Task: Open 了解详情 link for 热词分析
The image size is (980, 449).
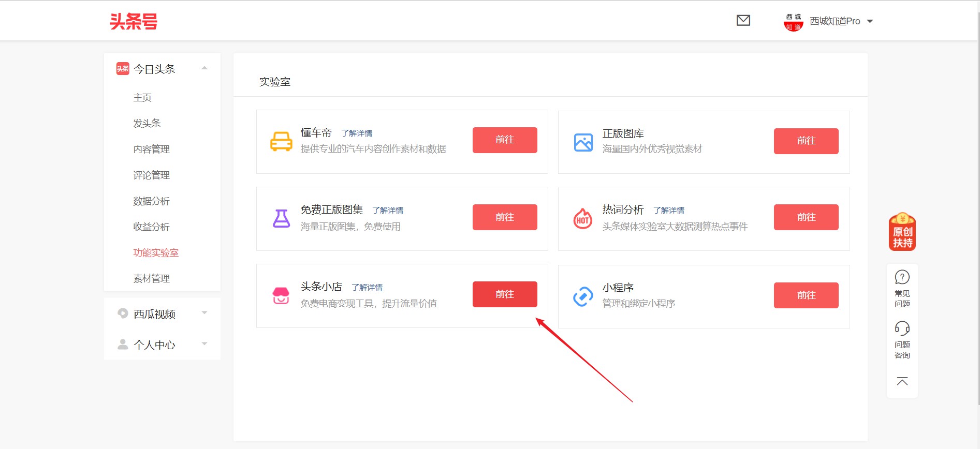Action: coord(669,211)
